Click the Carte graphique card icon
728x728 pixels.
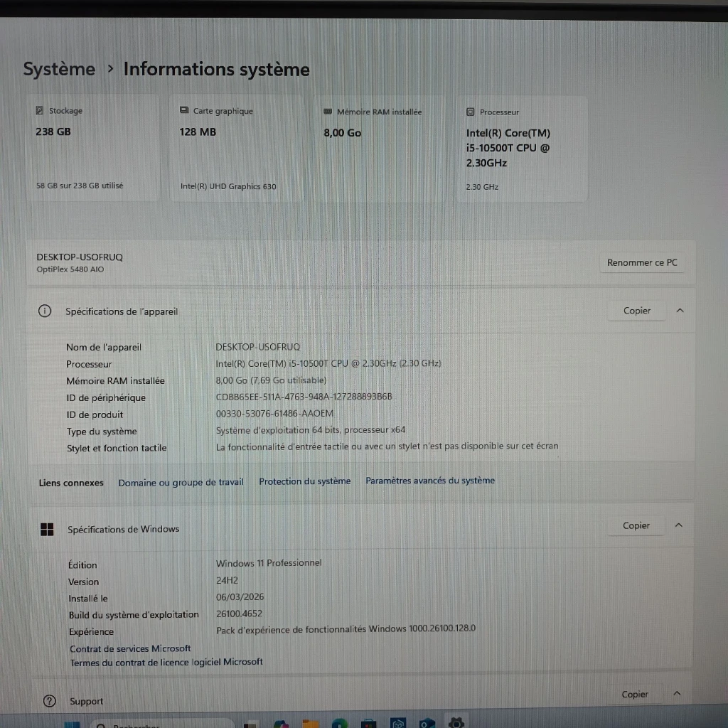[x=184, y=111]
